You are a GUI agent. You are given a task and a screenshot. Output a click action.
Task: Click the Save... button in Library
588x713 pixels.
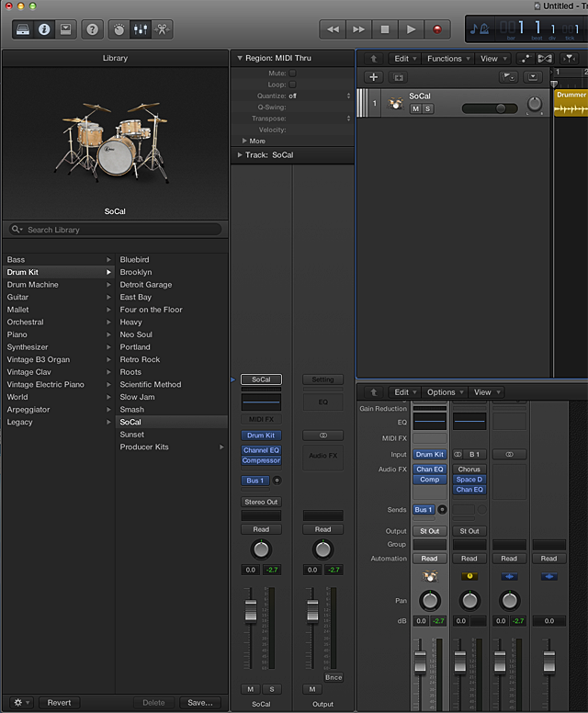tap(200, 703)
